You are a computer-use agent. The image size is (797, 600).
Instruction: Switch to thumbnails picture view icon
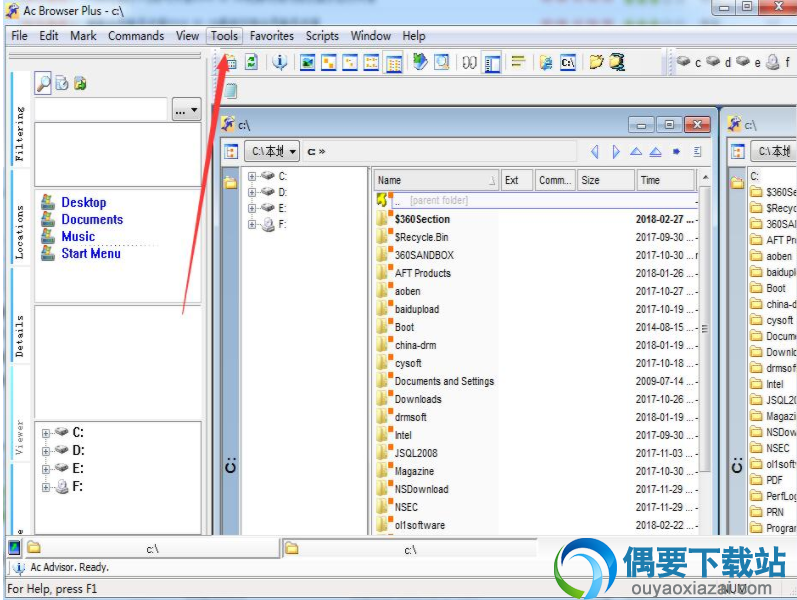(308, 63)
